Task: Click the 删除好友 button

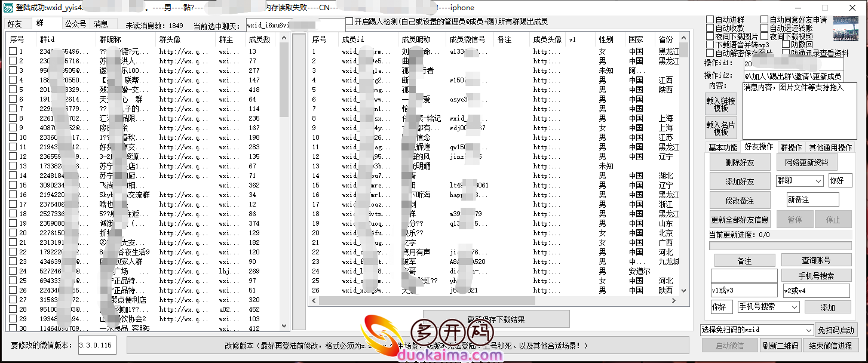Action: click(740, 162)
